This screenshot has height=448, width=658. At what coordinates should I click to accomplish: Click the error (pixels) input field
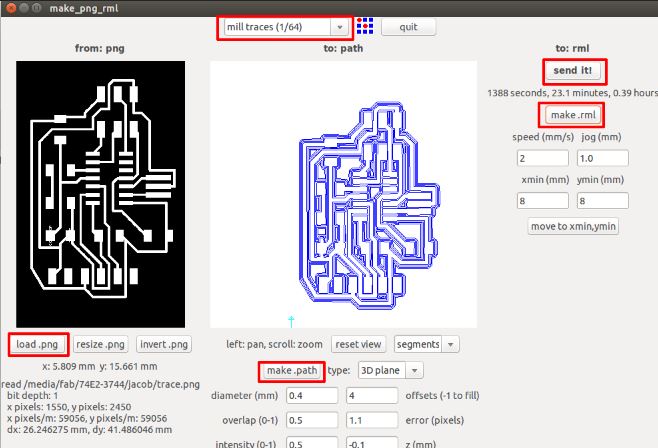tap(372, 420)
